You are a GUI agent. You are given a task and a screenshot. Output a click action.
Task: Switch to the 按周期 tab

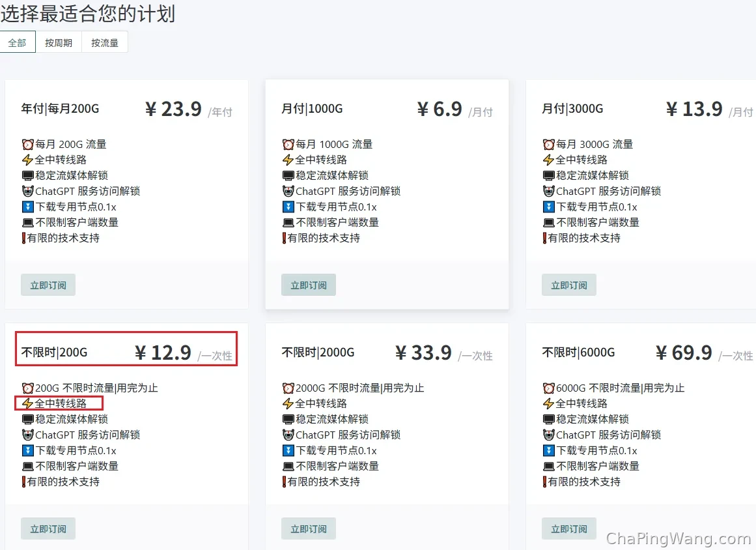click(59, 42)
